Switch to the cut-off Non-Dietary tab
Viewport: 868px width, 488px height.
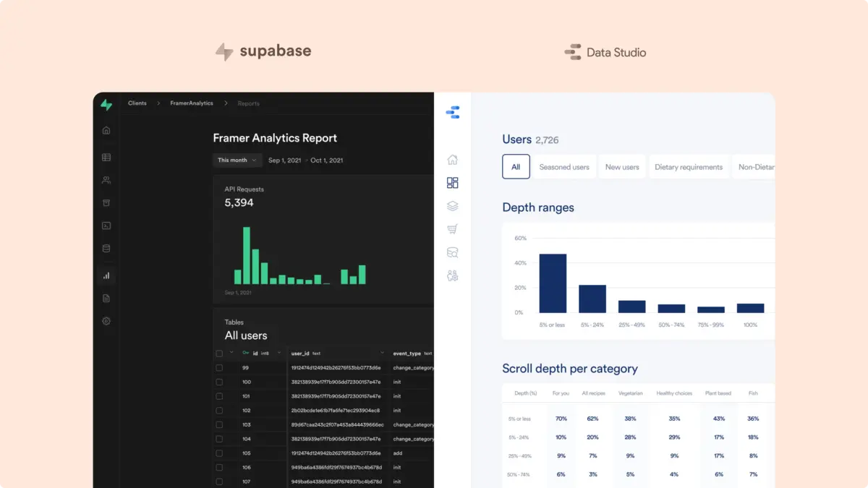coord(754,167)
